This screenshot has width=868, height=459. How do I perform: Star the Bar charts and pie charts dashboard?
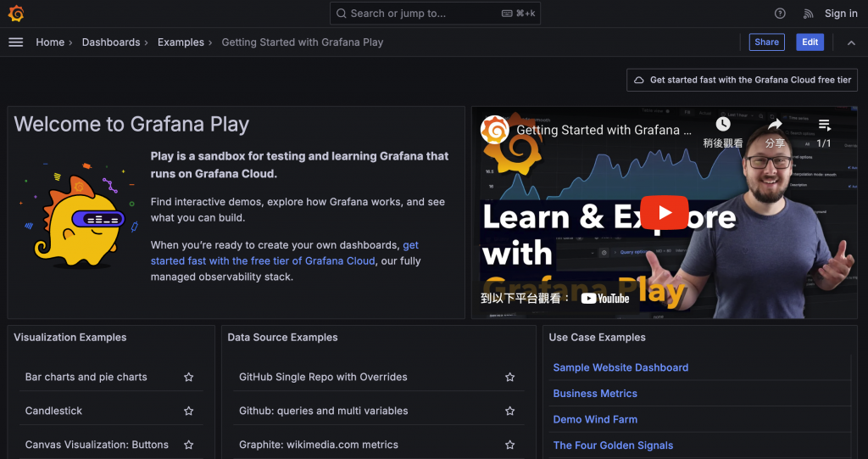(189, 377)
